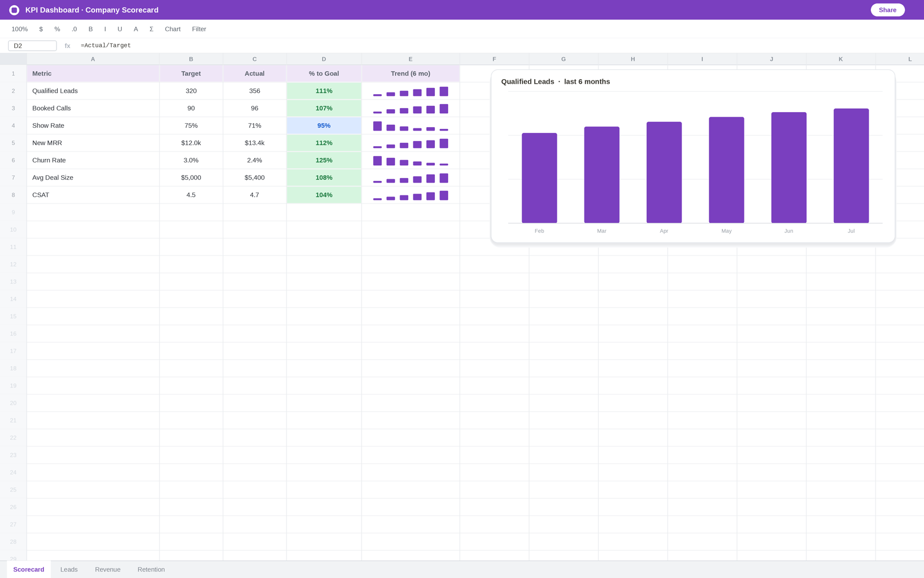The height and width of the screenshot is (578, 924).
Task: Select the Avg Deal Size metric cell
Action: point(93,177)
